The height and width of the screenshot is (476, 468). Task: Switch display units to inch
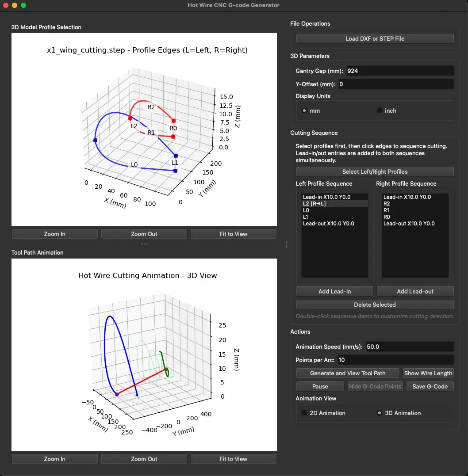(379, 110)
